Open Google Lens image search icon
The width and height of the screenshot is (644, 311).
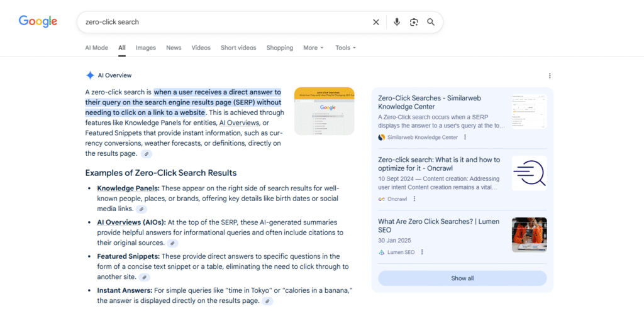point(414,22)
